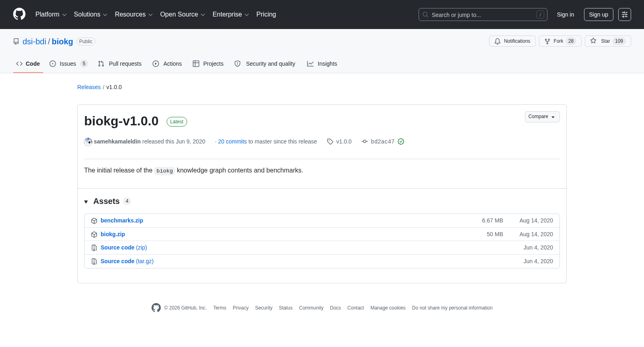This screenshot has width=644, height=347.
Task: Open the Issues tab
Action: click(x=68, y=64)
